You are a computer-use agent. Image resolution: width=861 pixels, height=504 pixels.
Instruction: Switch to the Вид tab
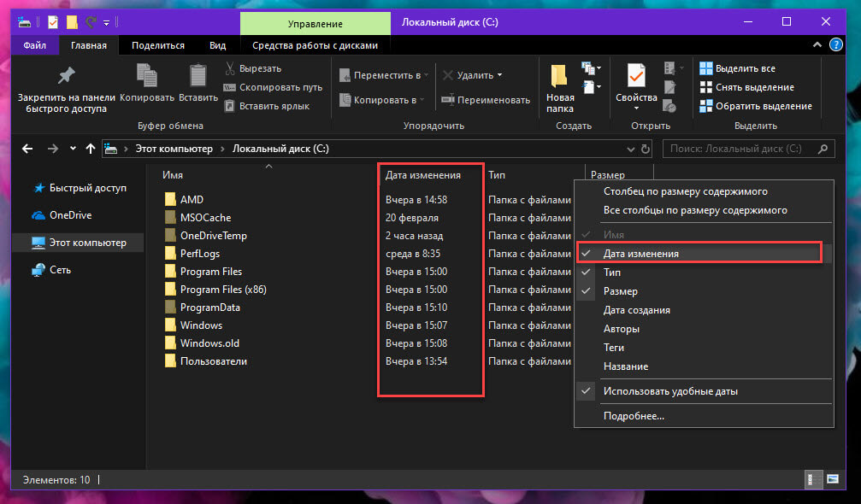pos(217,45)
